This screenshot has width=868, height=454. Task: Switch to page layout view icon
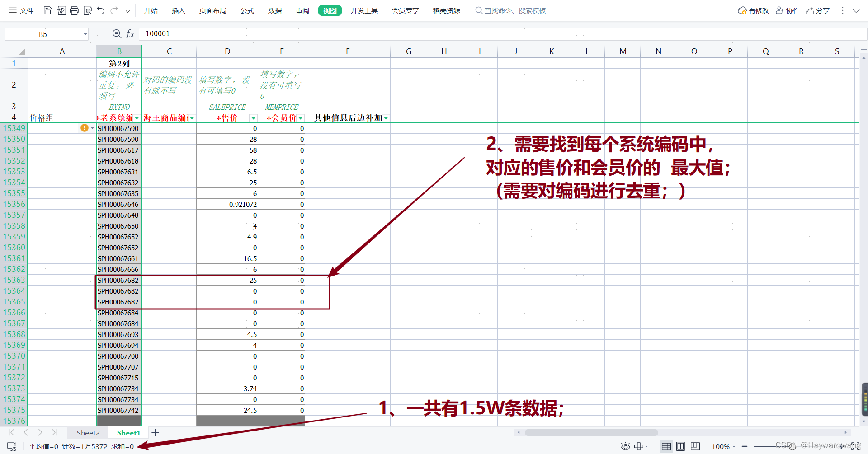pos(680,446)
